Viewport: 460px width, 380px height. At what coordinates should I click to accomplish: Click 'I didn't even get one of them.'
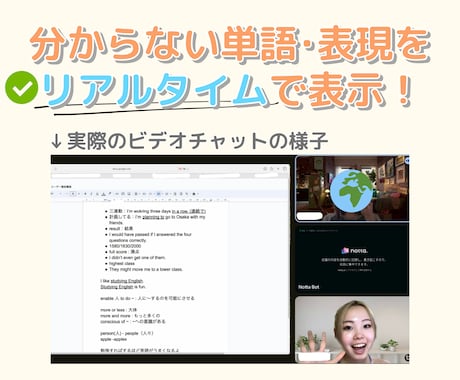pos(137,258)
